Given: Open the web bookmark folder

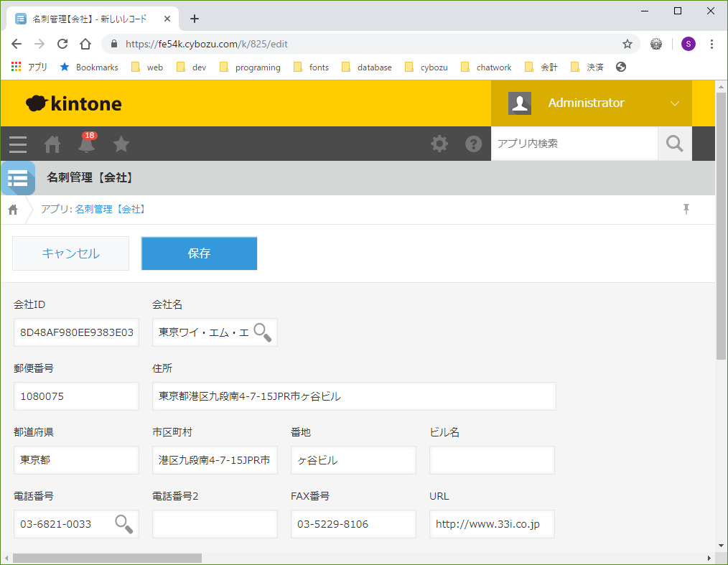Looking at the screenshot, I should tap(147, 67).
